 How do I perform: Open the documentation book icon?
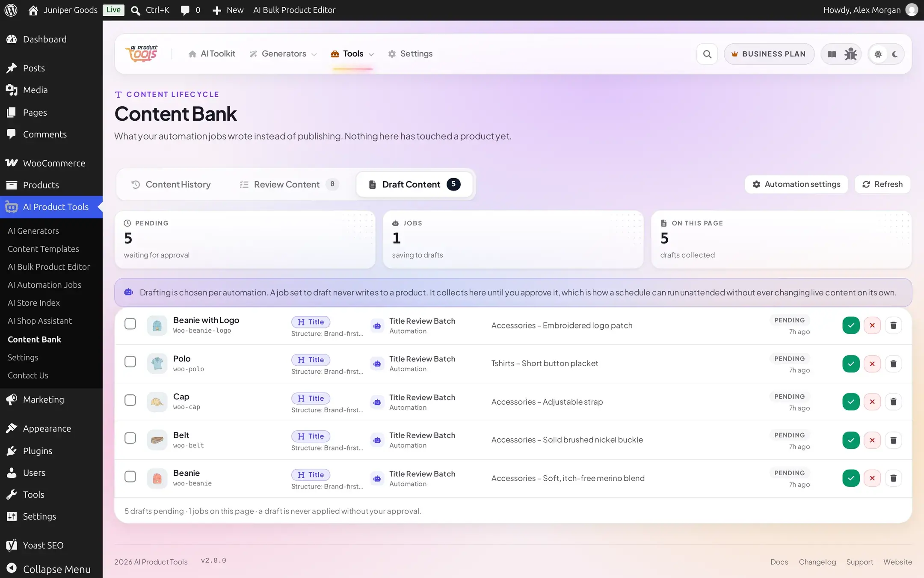click(832, 54)
